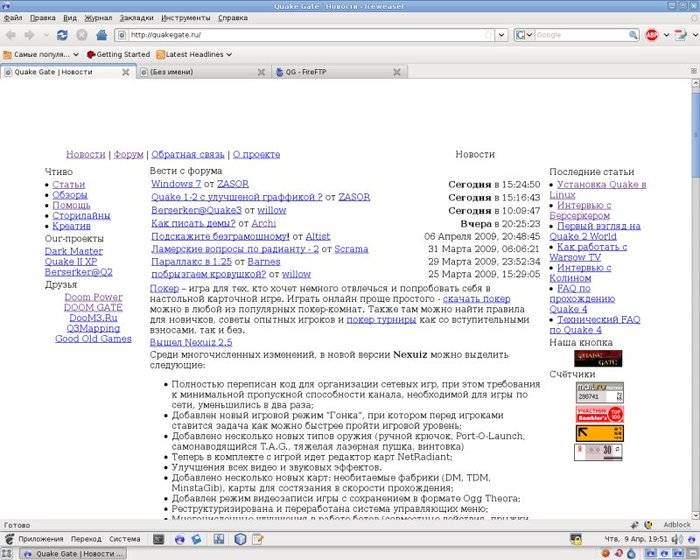Close the Quake Gate | Новости tab
Image resolution: width=700 pixels, height=560 pixels.
pos(126,72)
